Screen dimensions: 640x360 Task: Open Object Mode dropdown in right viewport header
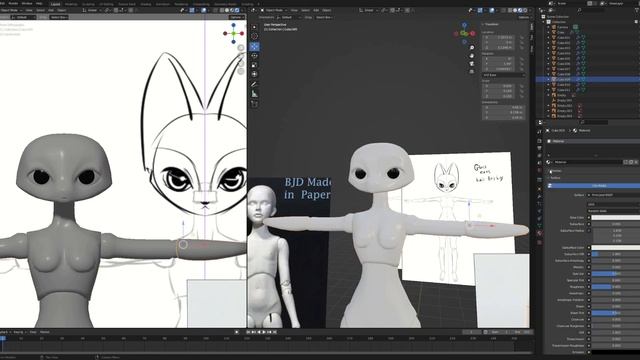[x=274, y=10]
